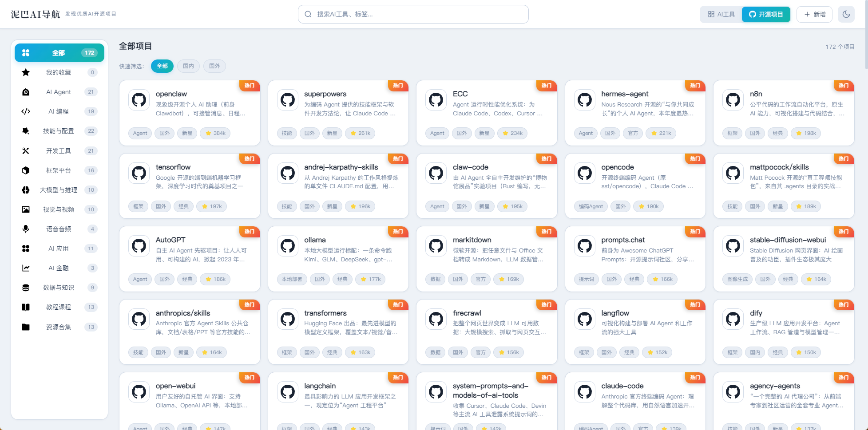Toggle dark mode moon icon
This screenshot has height=430, width=868.
(846, 14)
